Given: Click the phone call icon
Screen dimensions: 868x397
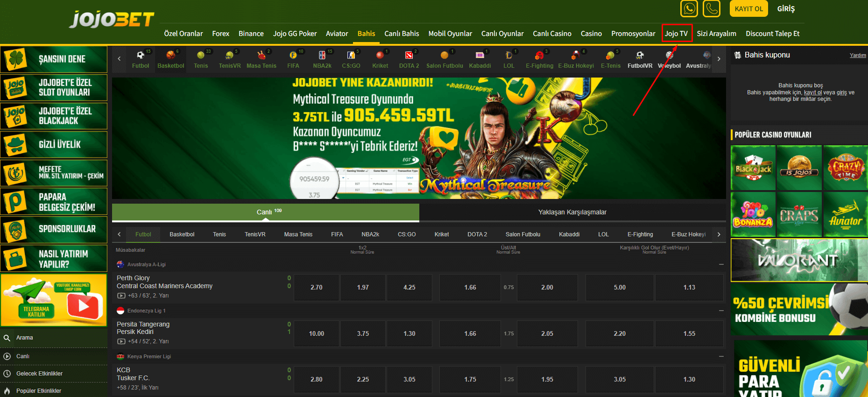Looking at the screenshot, I should (x=711, y=9).
